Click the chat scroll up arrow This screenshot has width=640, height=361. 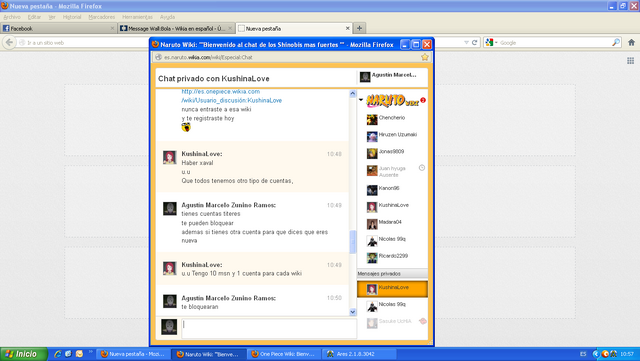353,94
